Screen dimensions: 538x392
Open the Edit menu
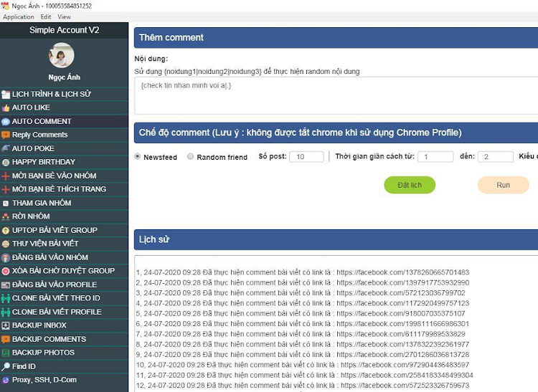46,16
